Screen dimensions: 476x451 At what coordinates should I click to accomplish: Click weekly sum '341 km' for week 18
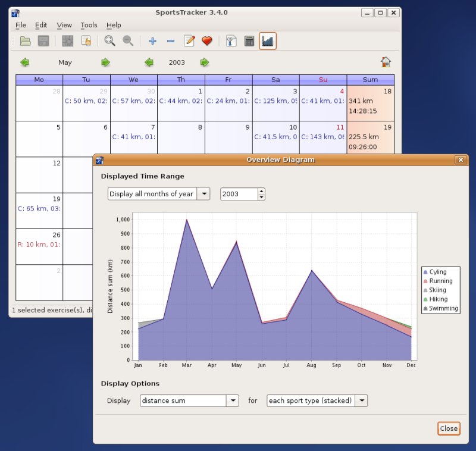[x=361, y=101]
